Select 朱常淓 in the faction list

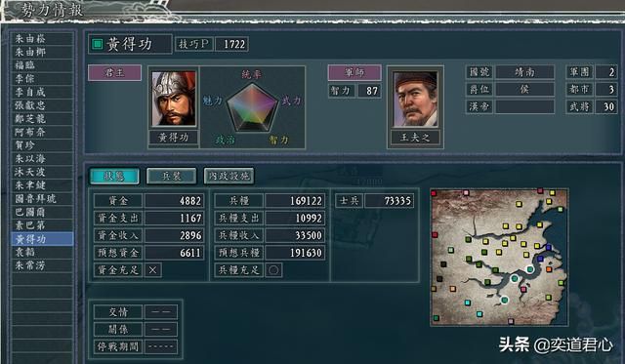tap(42, 265)
